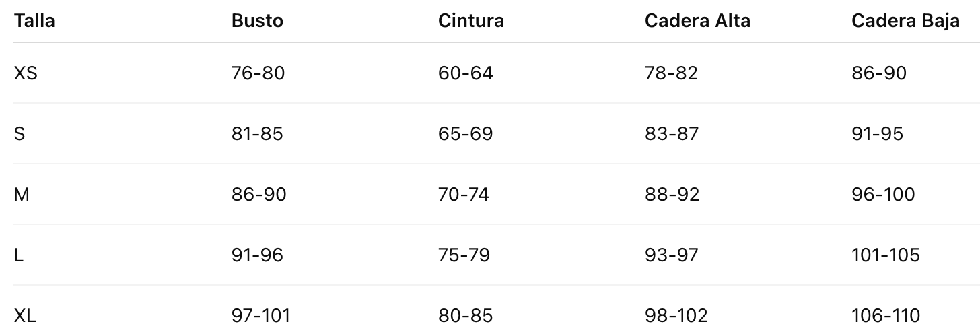Click the 101-105 Cadera Baja cell

click(x=885, y=255)
